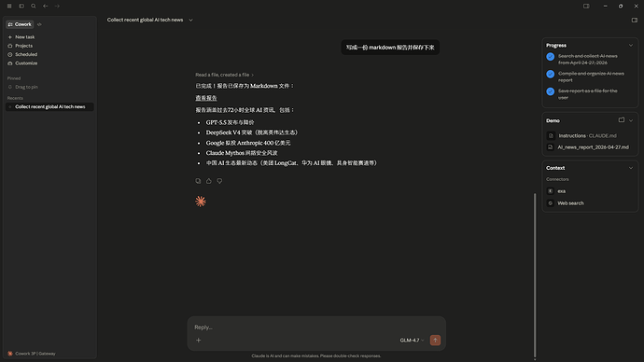Viewport: 644px width, 362px height.
Task: Click the Web search globe icon
Action: pos(551,203)
